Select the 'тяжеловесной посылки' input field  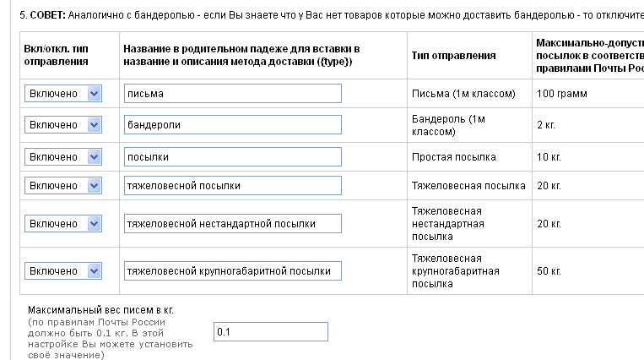[x=232, y=185]
